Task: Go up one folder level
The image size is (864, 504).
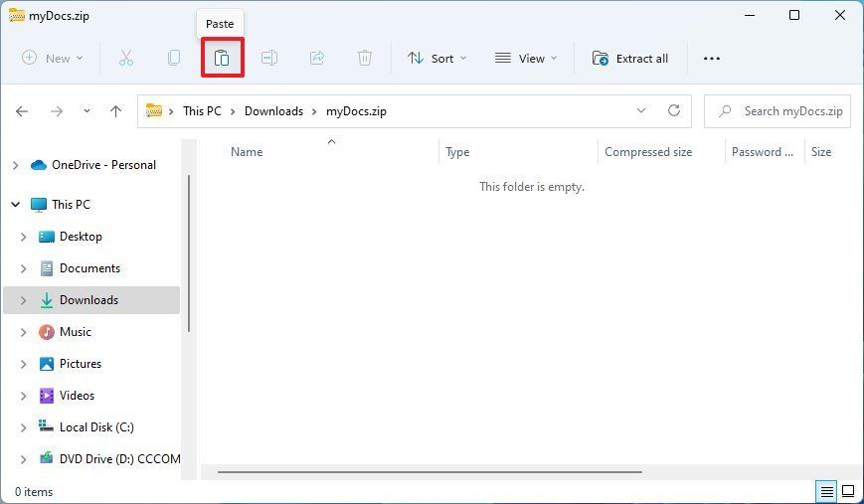Action: [x=115, y=111]
